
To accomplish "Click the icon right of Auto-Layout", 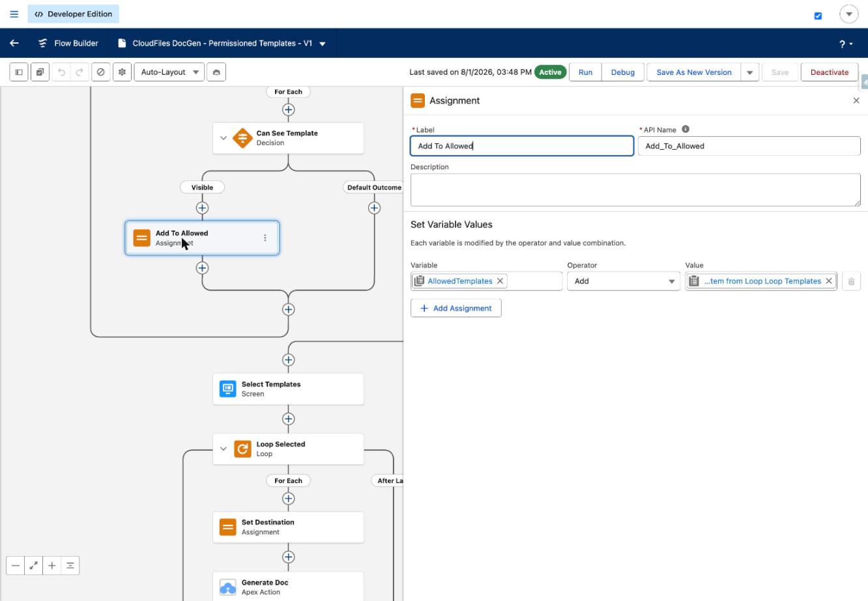I will (x=216, y=72).
